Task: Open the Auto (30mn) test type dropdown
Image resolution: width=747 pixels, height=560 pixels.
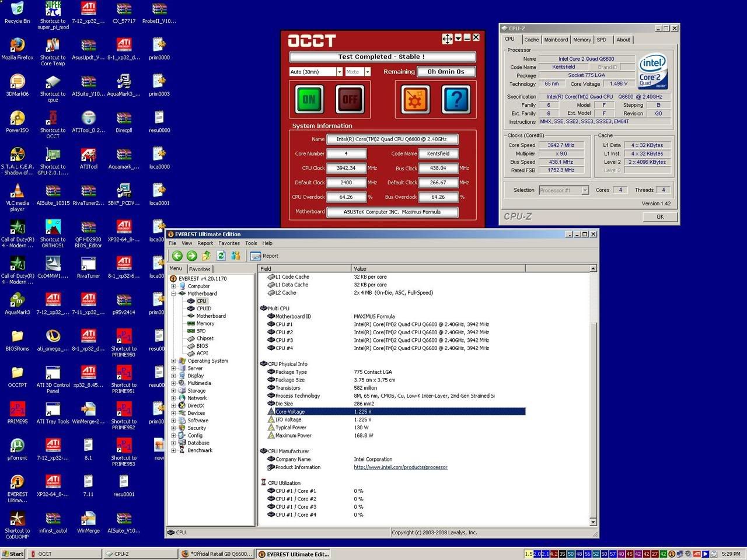Action: 339,72
